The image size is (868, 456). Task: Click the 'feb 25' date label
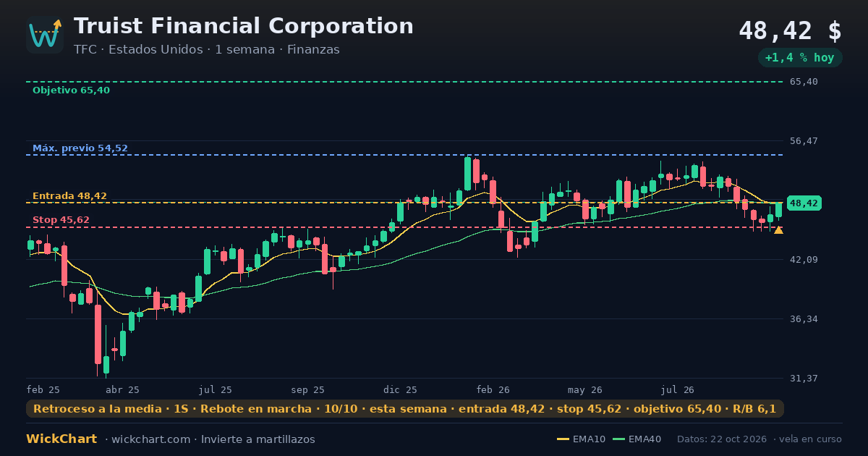point(43,389)
